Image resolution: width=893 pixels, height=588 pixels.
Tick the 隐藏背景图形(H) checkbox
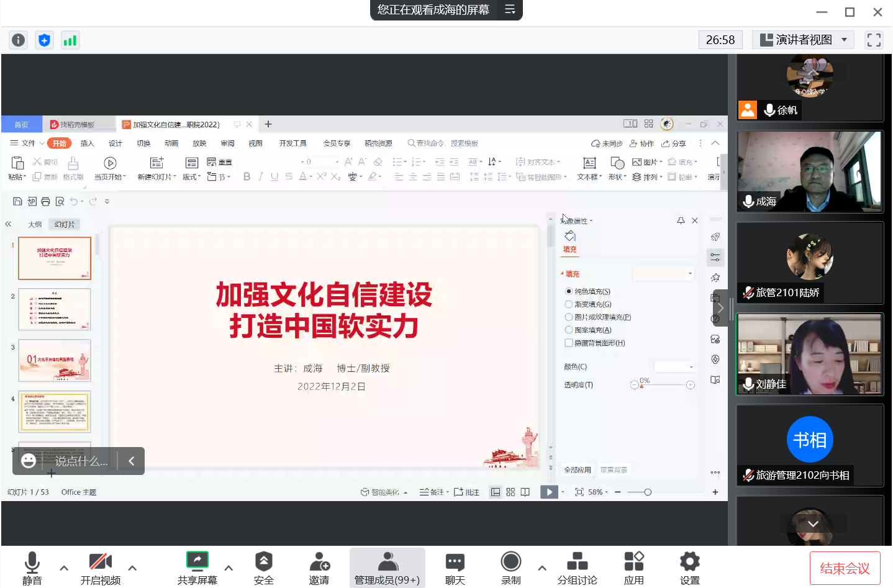point(569,343)
